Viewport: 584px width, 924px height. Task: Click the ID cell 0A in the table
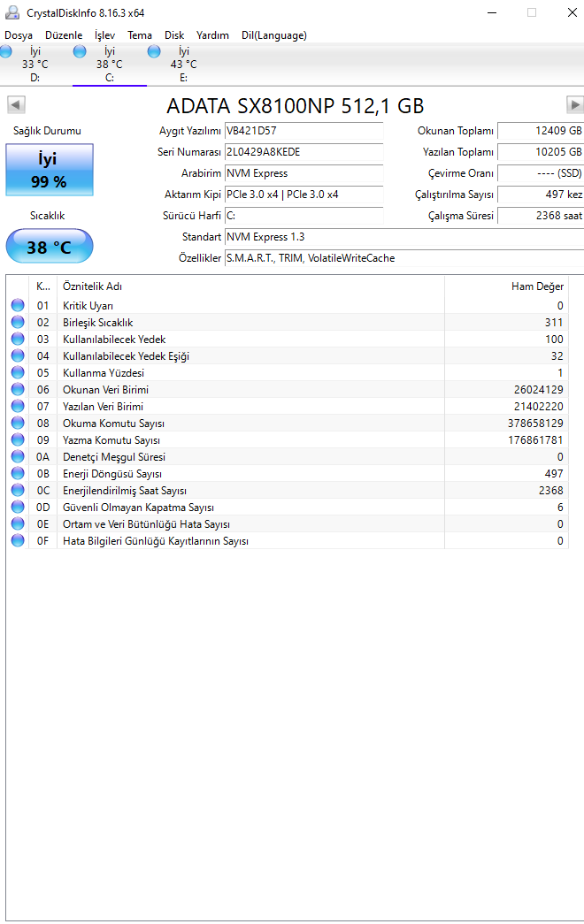click(x=43, y=457)
